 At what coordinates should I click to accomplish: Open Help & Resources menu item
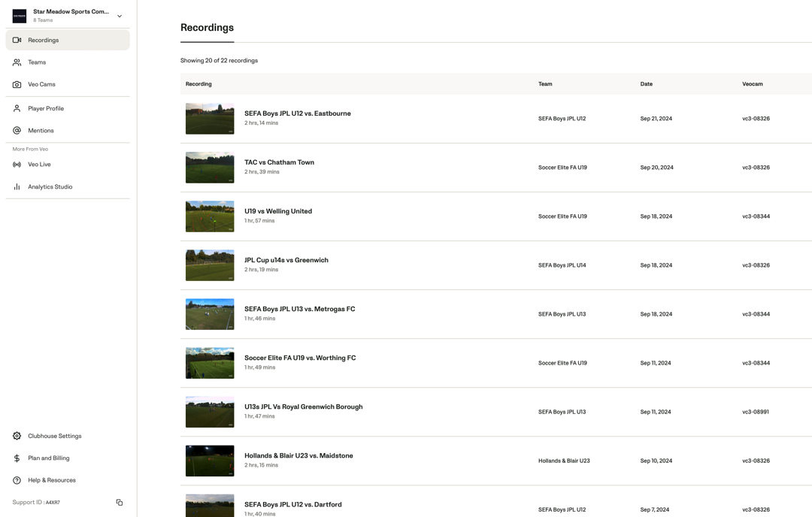[x=51, y=480]
